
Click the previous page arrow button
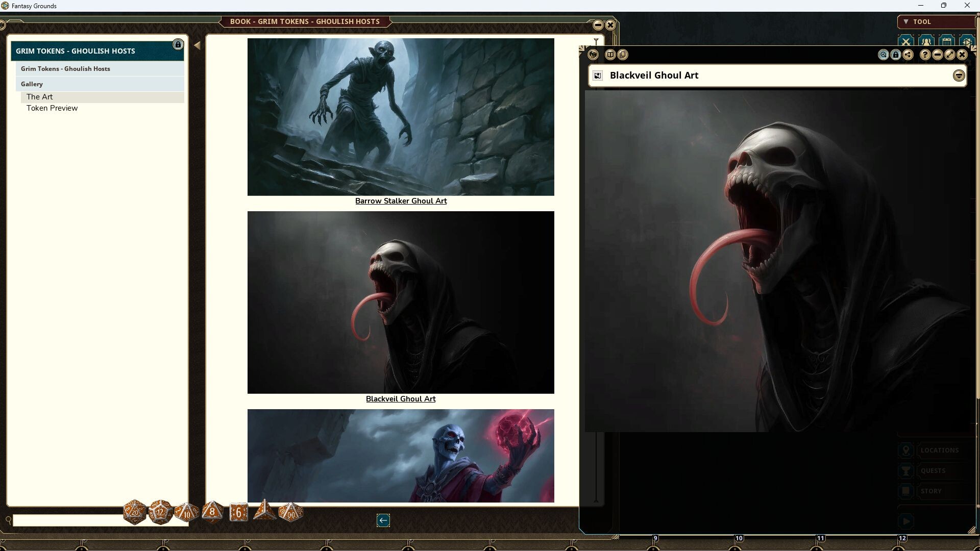(383, 520)
